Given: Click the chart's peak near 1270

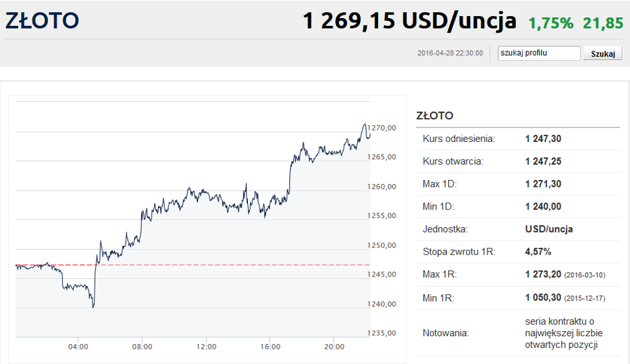Looking at the screenshot, I should (x=365, y=125).
